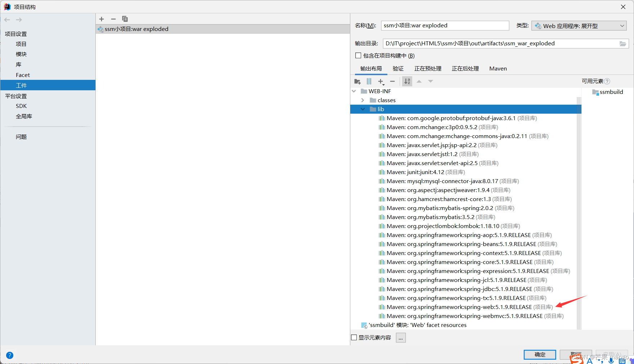Click the output directory path field
This screenshot has height=364, width=634.
501,44
